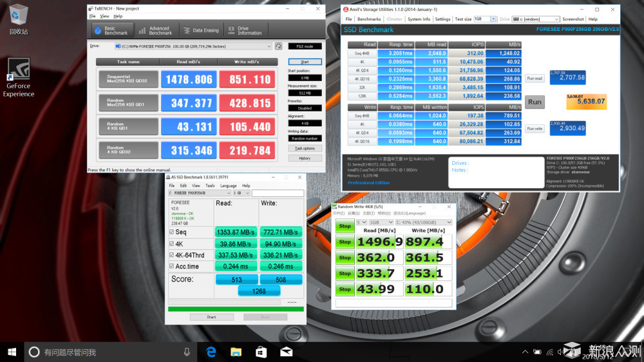The image size is (644, 362).
Task: Click the Start button in TxBENCH
Action: tap(305, 62)
